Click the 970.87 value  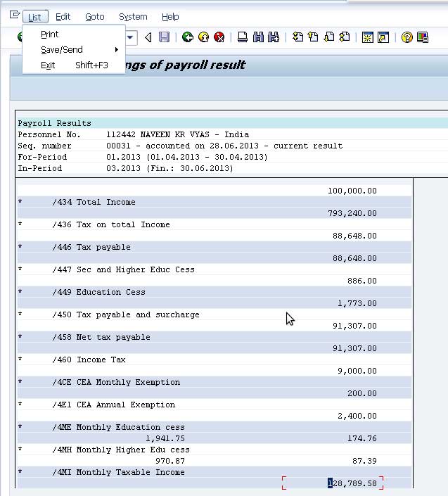[170, 461]
